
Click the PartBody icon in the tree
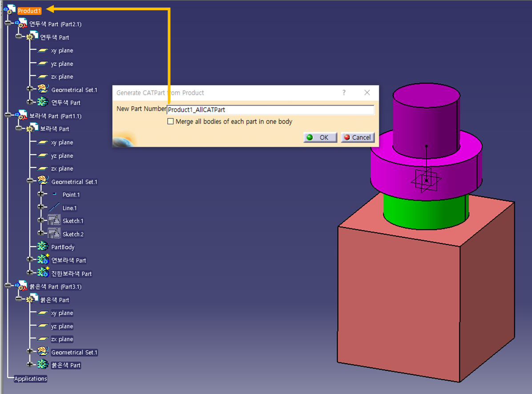[43, 246]
